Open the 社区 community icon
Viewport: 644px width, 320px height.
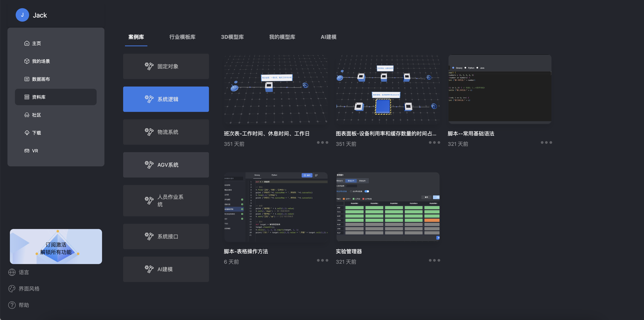[x=27, y=115]
